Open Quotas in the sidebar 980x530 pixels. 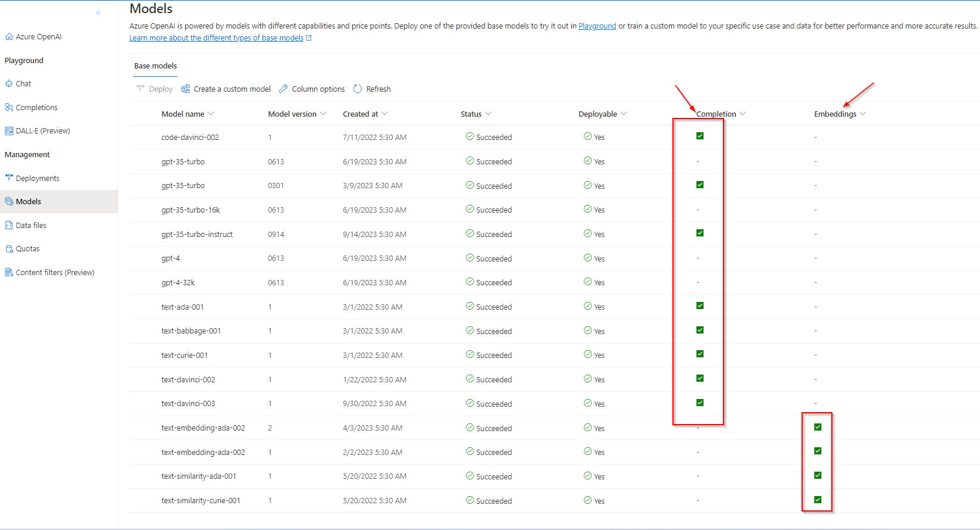tap(27, 249)
